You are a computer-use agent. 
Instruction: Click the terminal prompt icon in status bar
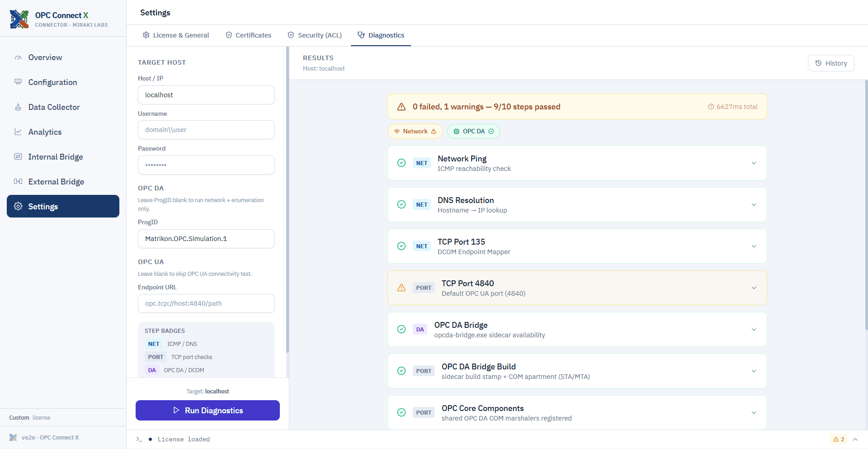pyautogui.click(x=139, y=439)
